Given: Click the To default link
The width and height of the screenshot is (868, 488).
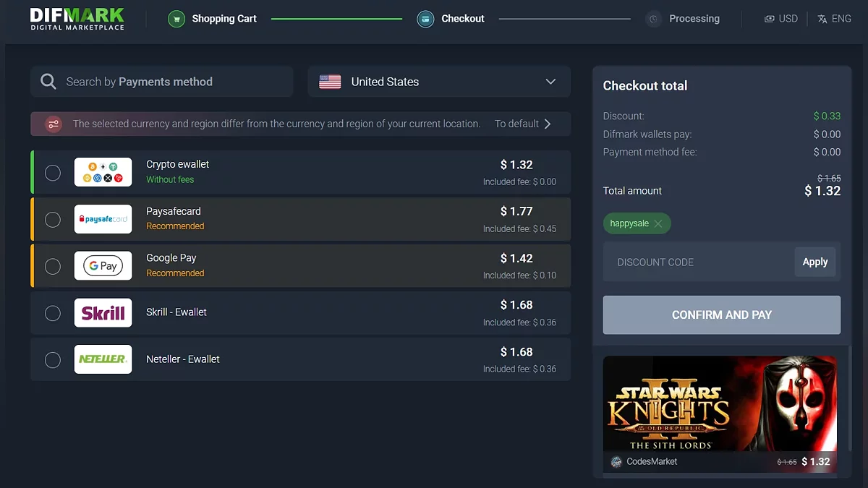Looking at the screenshot, I should point(522,124).
